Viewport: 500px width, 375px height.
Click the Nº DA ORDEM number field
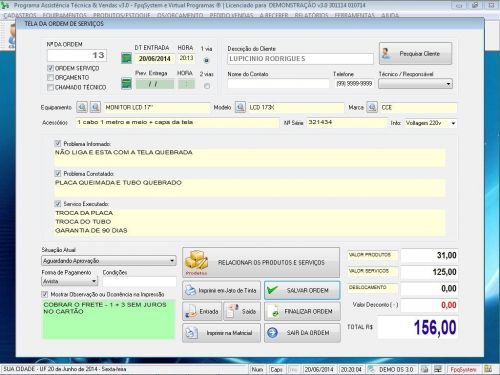(x=77, y=55)
